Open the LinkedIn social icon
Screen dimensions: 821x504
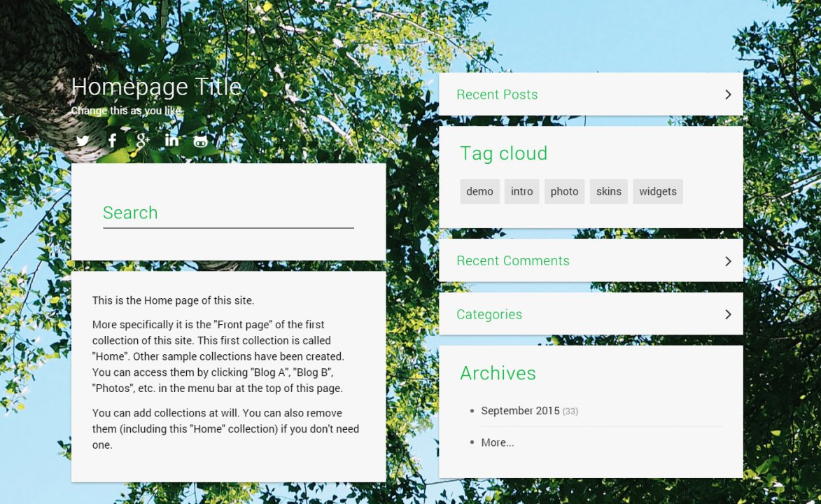(x=171, y=140)
